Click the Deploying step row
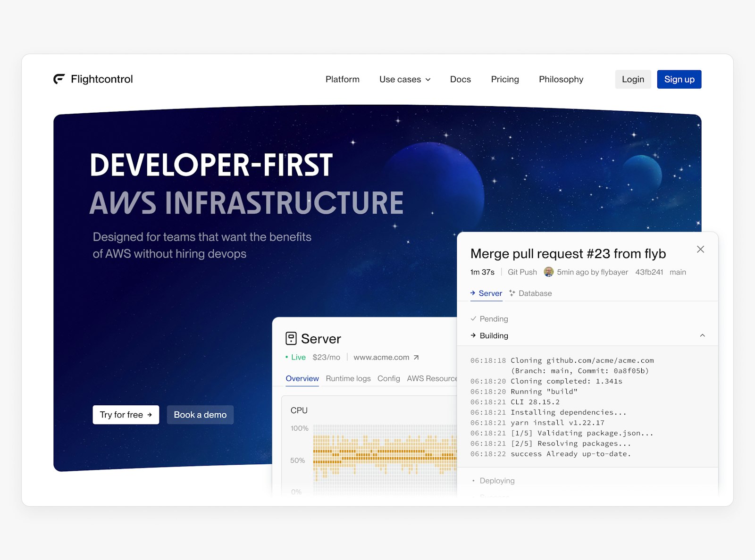This screenshot has width=755, height=560. click(587, 481)
